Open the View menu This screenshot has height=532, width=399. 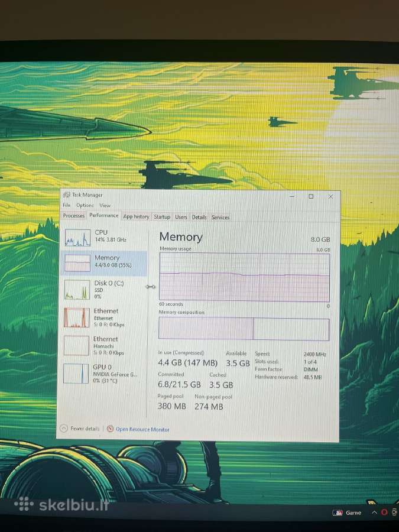(x=105, y=205)
